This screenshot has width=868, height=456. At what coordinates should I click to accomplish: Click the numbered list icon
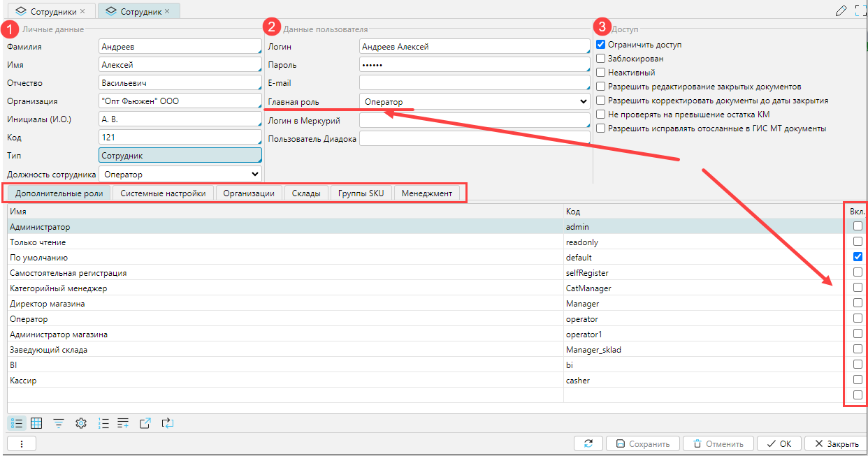click(x=103, y=423)
